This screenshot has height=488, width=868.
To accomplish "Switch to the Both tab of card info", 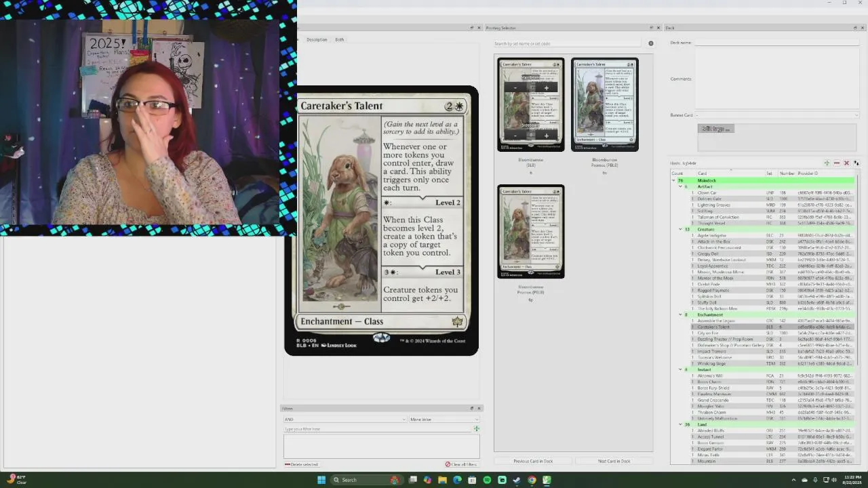I will (339, 39).
